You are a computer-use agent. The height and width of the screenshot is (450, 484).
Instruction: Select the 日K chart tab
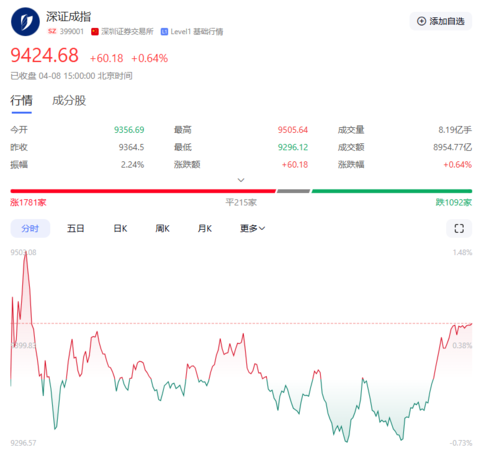point(120,228)
